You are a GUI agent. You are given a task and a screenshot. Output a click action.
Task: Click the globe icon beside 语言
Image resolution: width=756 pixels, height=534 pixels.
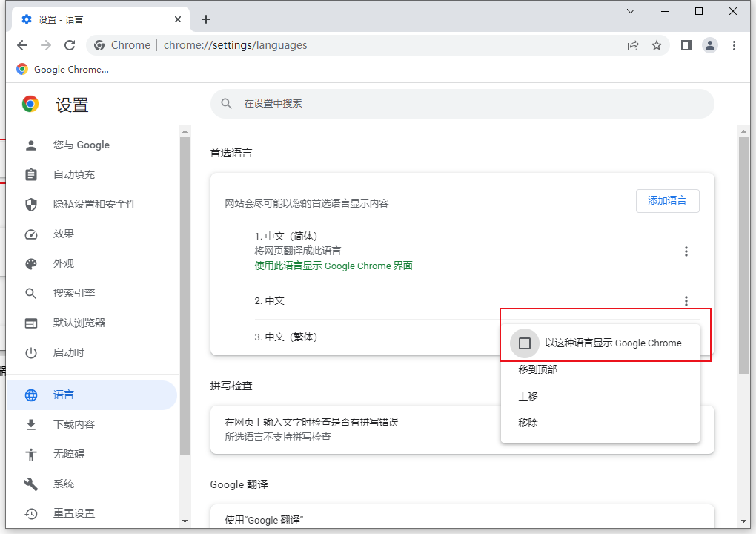[31, 395]
